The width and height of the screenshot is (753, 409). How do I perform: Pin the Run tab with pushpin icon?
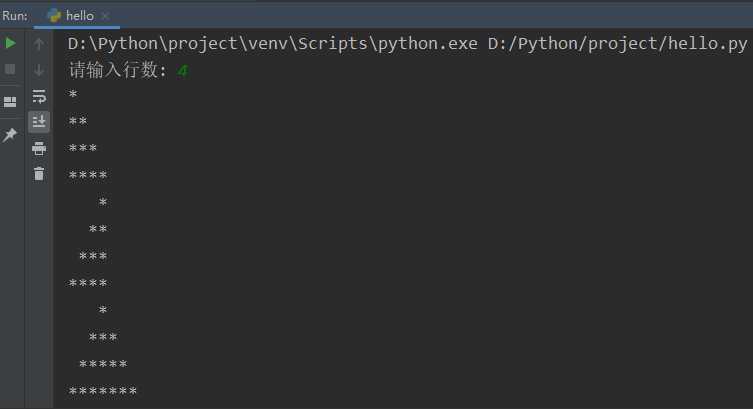pos(10,135)
